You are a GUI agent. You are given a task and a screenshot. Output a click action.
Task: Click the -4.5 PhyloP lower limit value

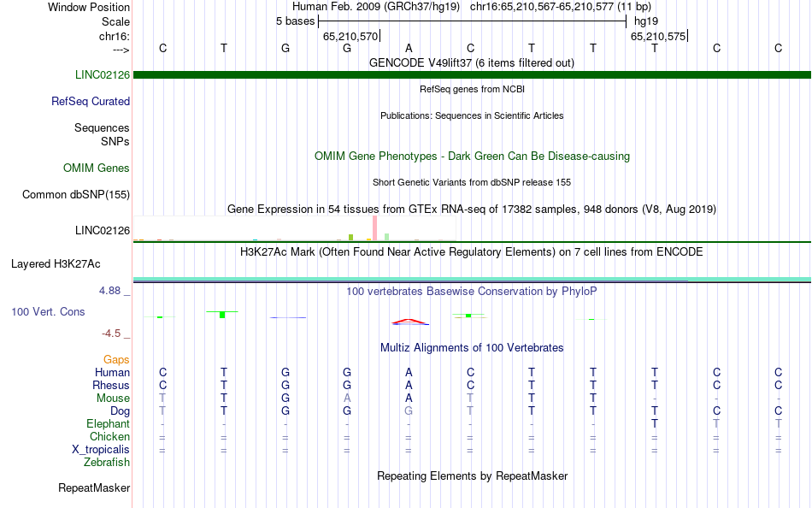[x=111, y=334]
